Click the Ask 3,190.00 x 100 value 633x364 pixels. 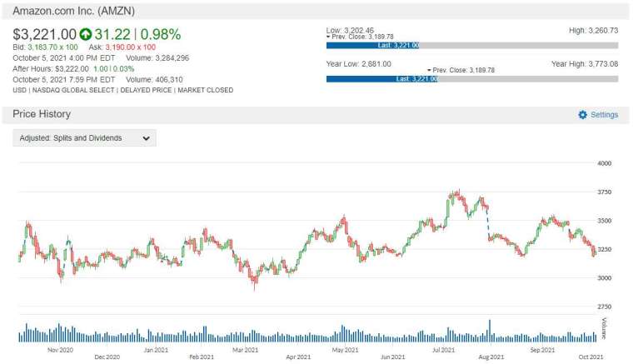point(131,47)
